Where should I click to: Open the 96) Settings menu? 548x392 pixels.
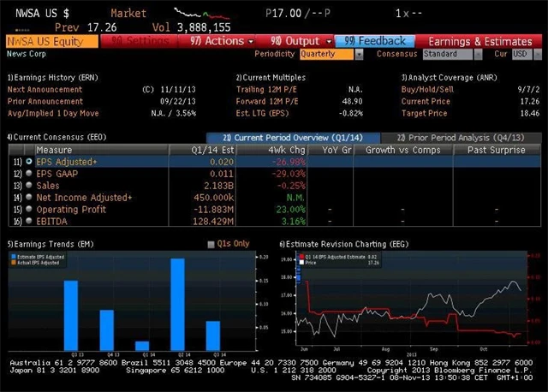140,41
